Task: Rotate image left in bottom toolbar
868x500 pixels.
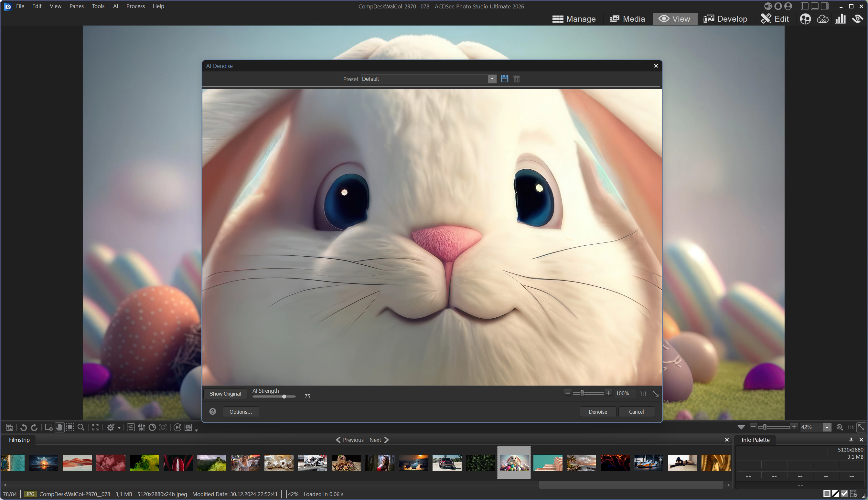Action: pyautogui.click(x=23, y=427)
